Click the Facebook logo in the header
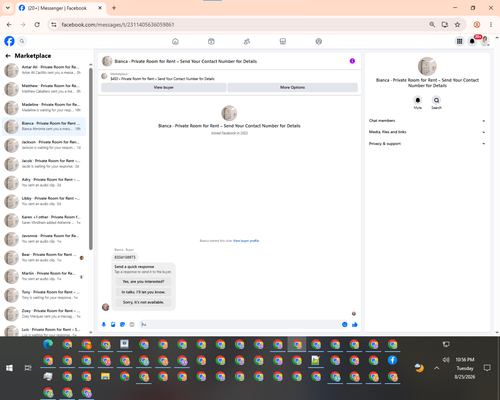This screenshot has width=500, height=400. [9, 41]
